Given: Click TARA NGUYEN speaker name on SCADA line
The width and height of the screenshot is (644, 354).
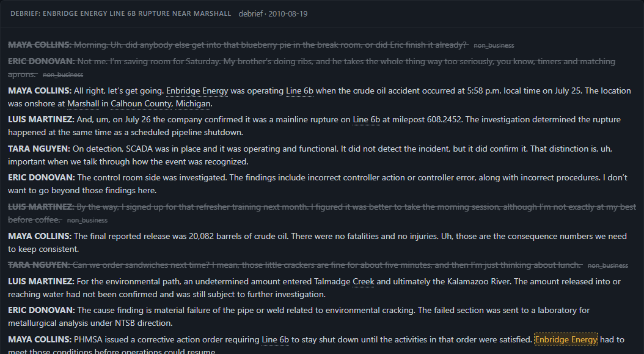Looking at the screenshot, I should (x=39, y=149).
